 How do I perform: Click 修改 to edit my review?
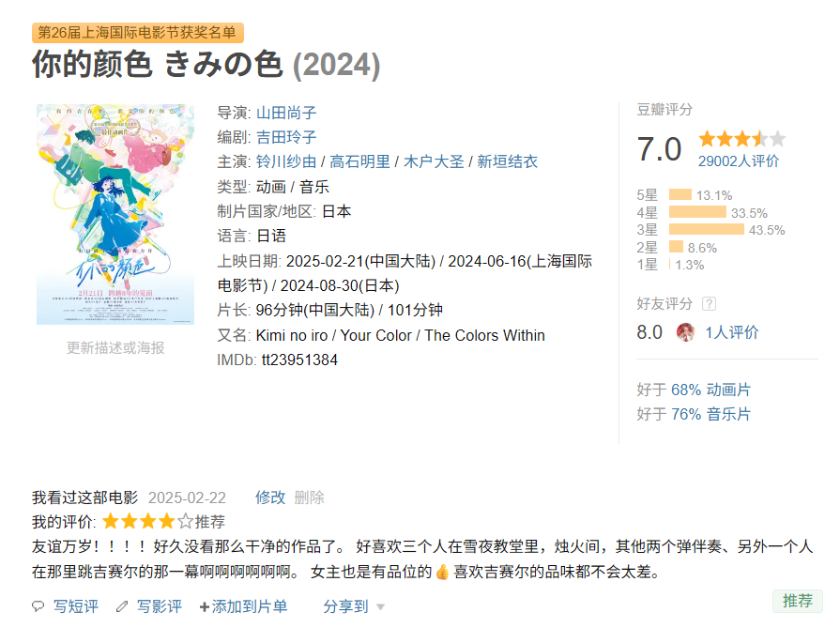tap(270, 498)
